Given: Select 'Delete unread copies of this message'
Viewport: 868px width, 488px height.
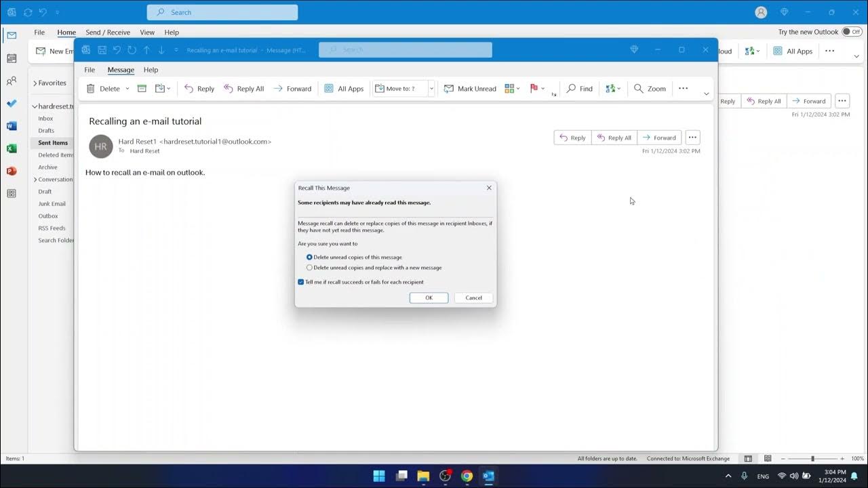Looking at the screenshot, I should click(x=309, y=257).
